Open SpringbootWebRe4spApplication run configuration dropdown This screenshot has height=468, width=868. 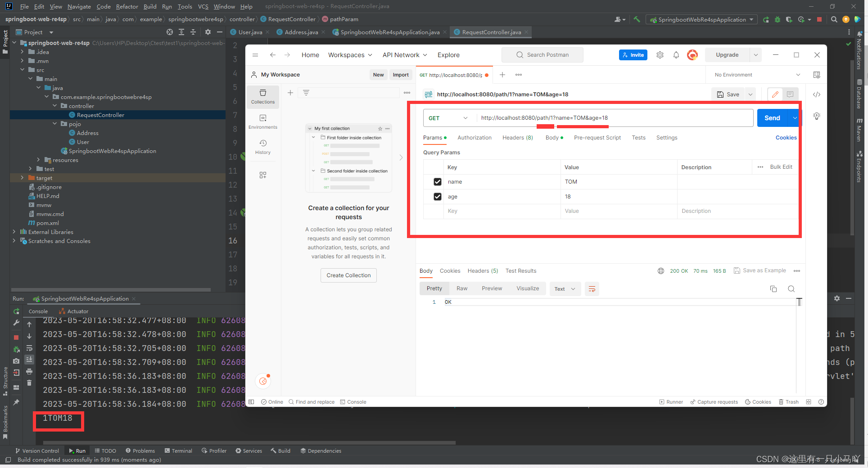tap(701, 19)
